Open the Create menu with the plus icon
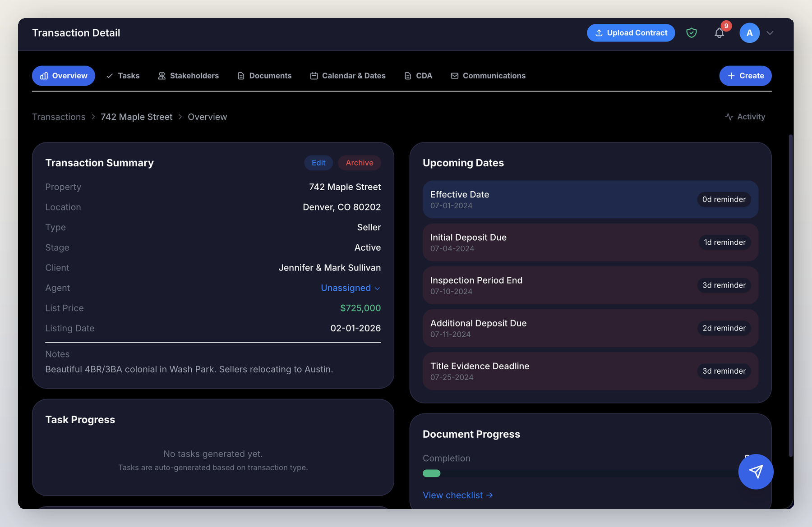Screen dimensions: 812x527 click(x=745, y=75)
